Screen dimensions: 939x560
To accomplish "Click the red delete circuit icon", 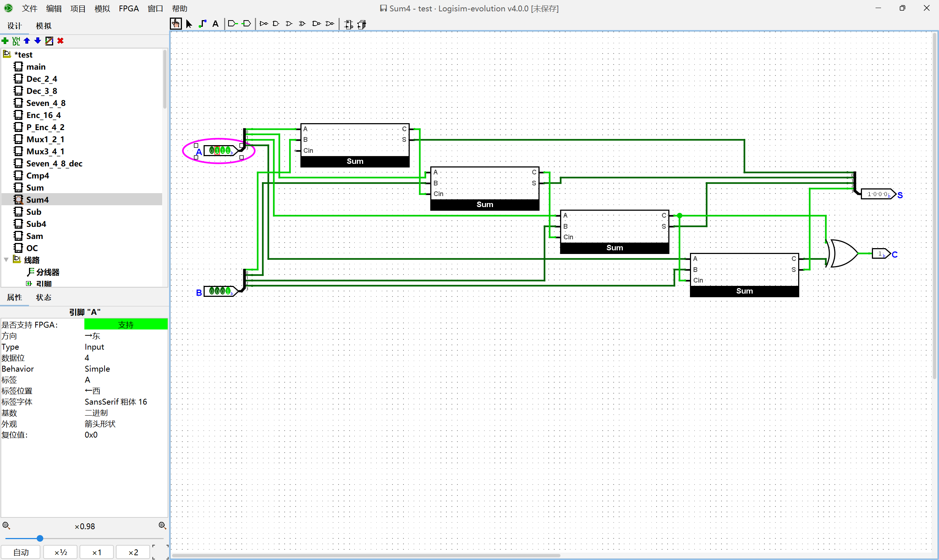I will tap(61, 41).
